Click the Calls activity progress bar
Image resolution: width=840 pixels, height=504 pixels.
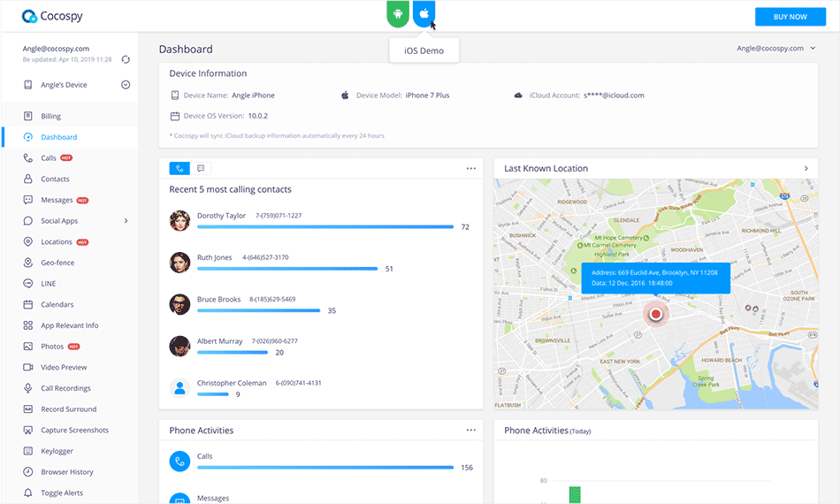coord(325,468)
